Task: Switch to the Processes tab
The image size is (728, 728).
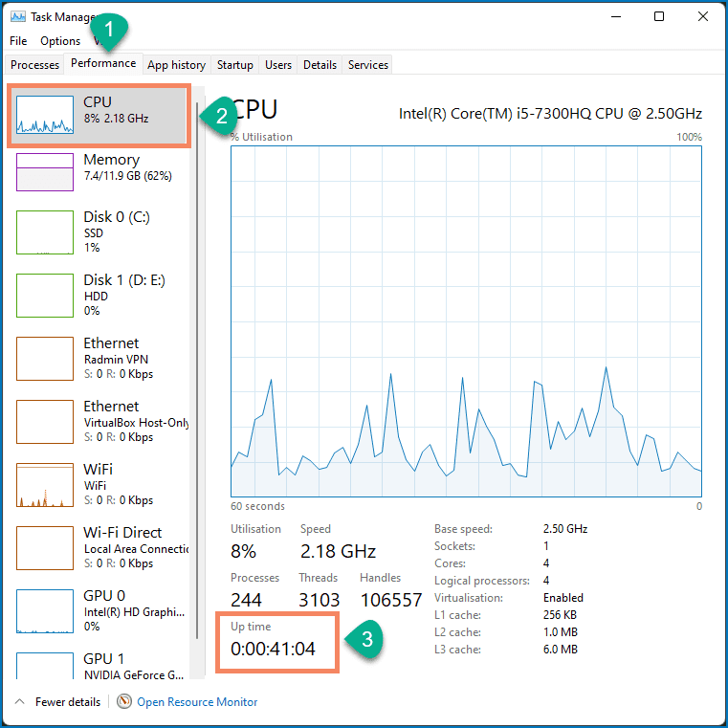Action: tap(34, 65)
